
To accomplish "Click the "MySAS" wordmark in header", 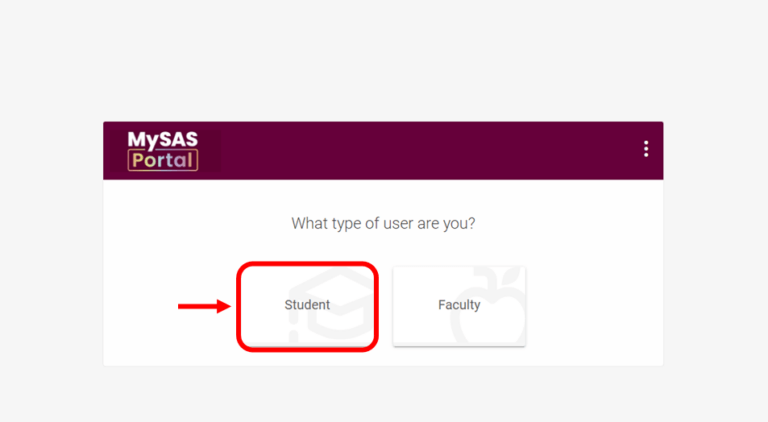I will point(163,139).
